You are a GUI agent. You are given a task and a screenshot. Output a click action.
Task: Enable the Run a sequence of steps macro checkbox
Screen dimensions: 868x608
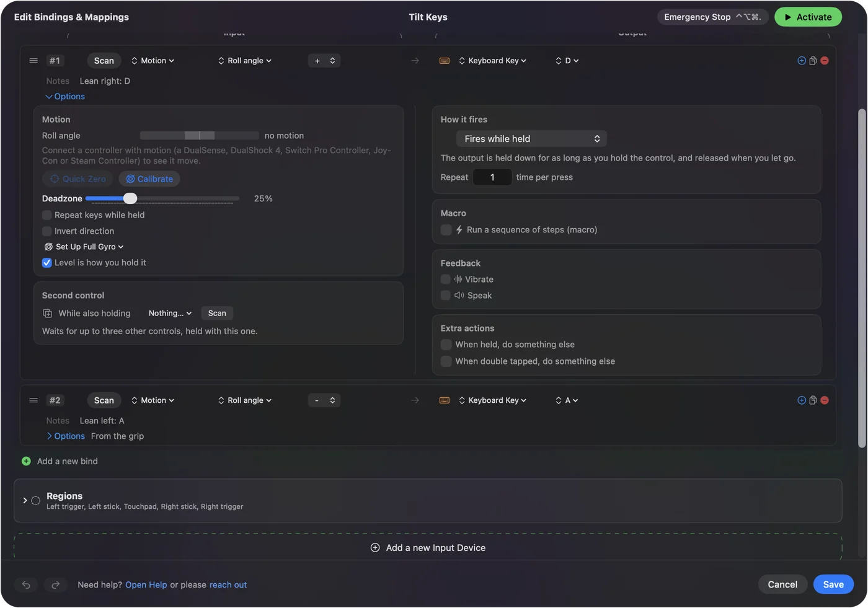446,230
